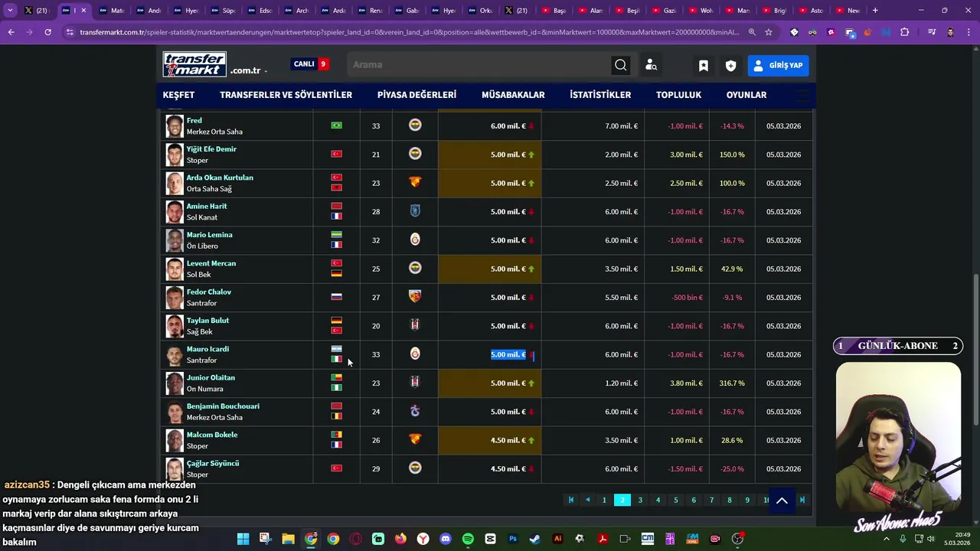
Task: Click club crest in Fedor Chalov row
Action: click(x=415, y=296)
